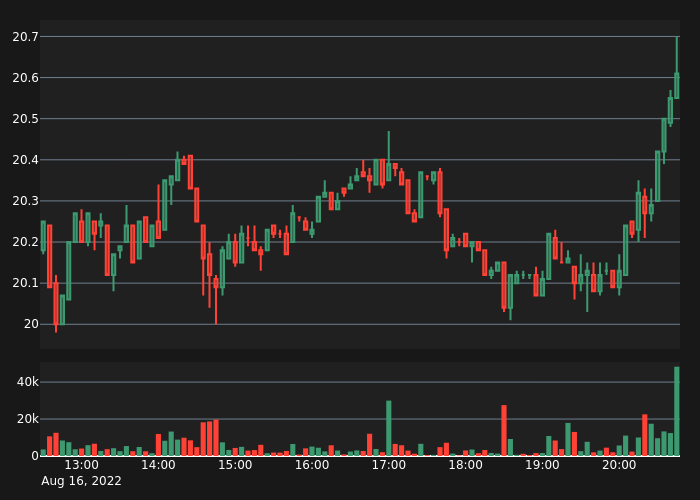
Task: Click the 20k volume axis label
Action: (28, 419)
